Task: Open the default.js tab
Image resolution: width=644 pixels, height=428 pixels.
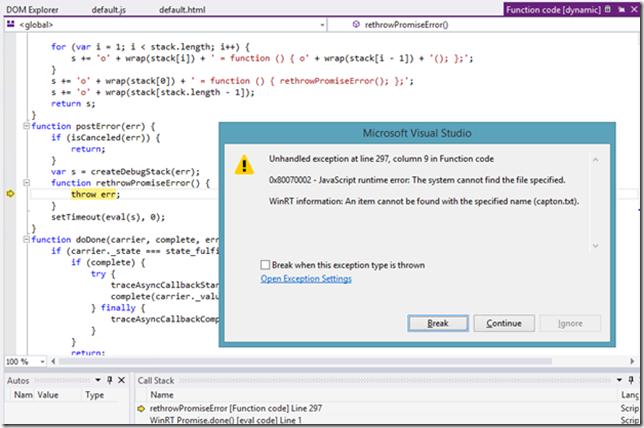Action: [108, 9]
